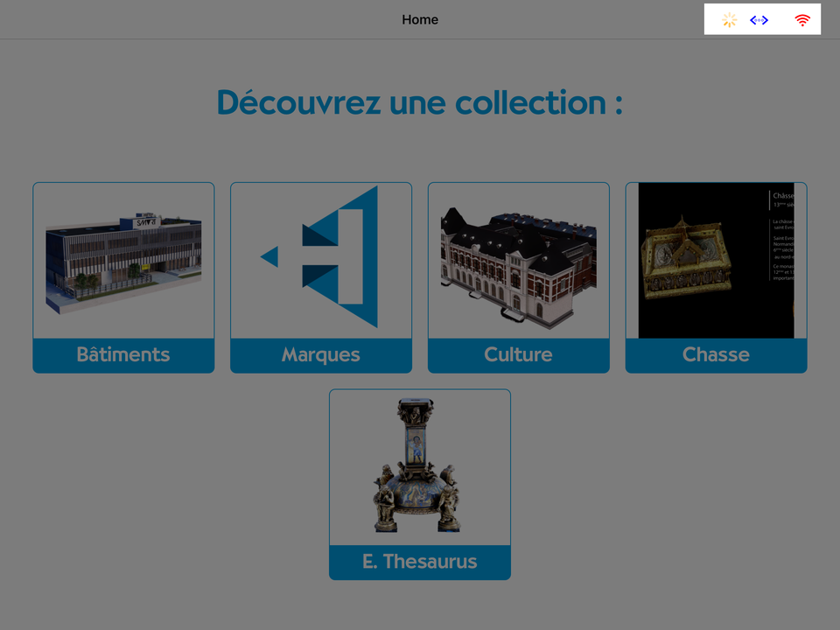
Task: Click the white status icon panel
Action: point(762,19)
